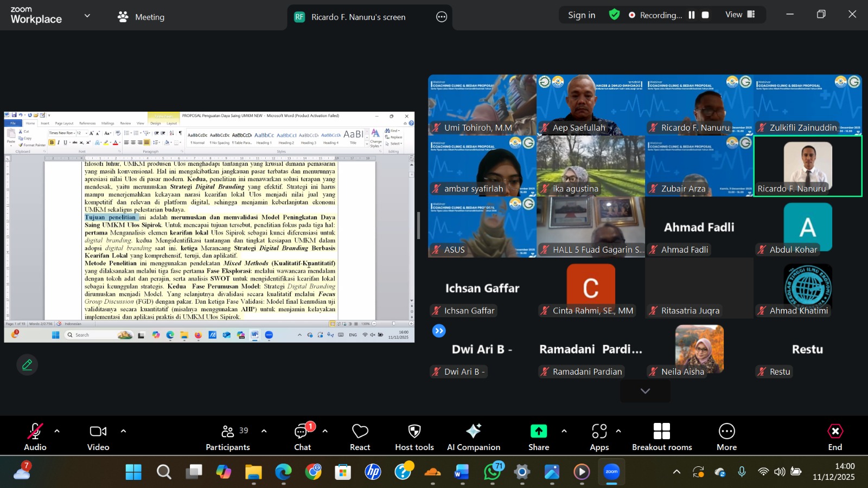This screenshot has width=868, height=488.
Task: Open the Apps panel
Action: (x=599, y=437)
